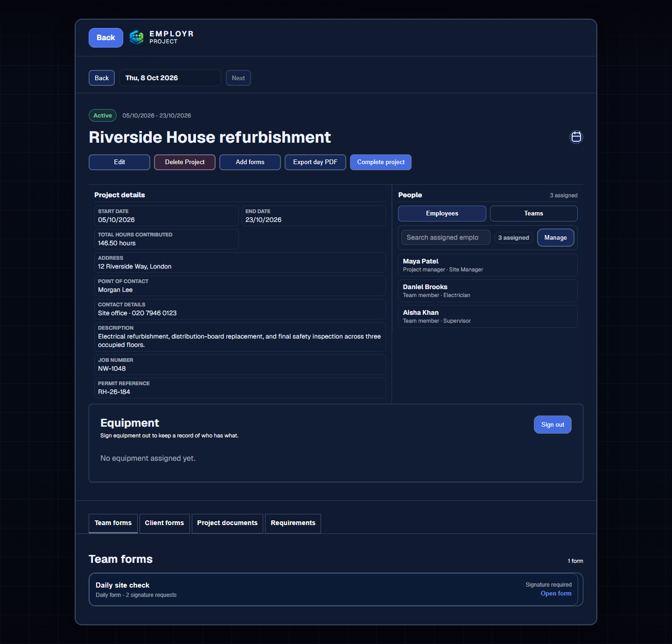This screenshot has width=672, height=644.
Task: Click the Active status badge
Action: [103, 115]
